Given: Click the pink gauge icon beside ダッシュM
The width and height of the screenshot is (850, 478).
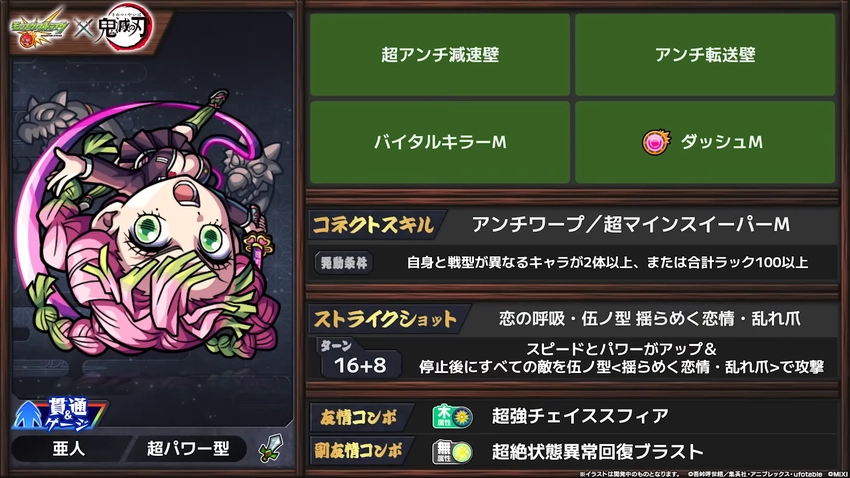Looking at the screenshot, I should pyautogui.click(x=656, y=142).
